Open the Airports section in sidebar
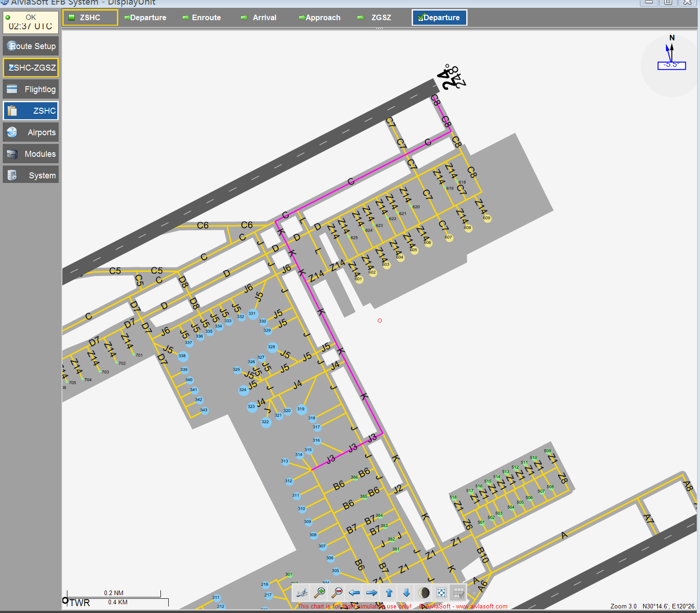700x613 pixels. coord(31,133)
